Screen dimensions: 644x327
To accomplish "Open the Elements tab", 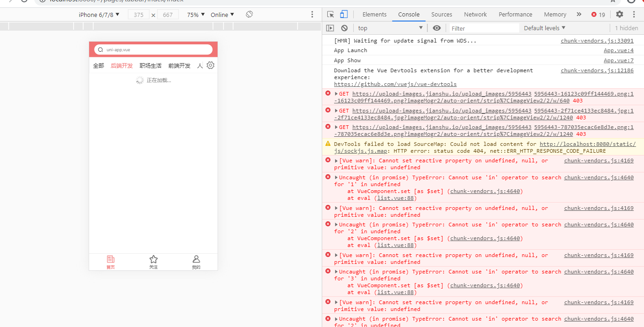I will [x=374, y=14].
